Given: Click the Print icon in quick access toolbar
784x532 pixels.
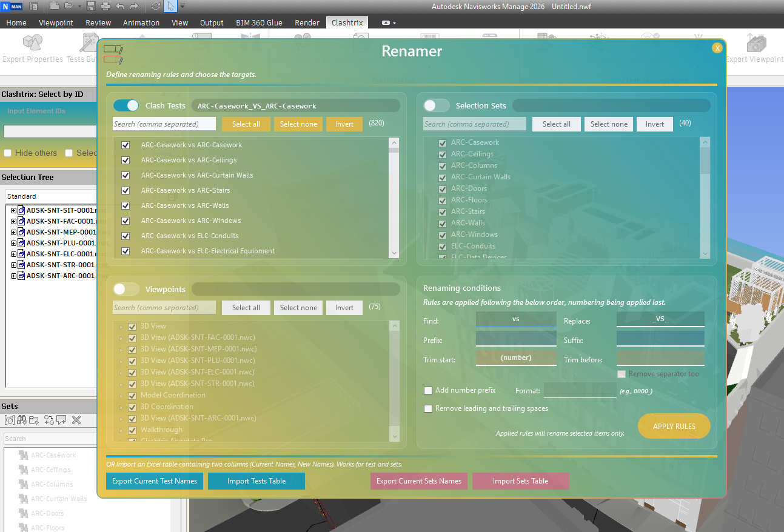Looking at the screenshot, I should [105, 7].
